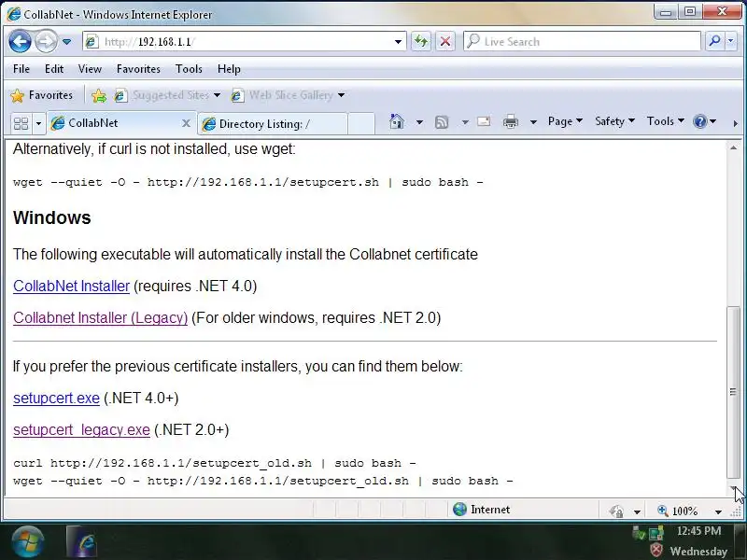Click the 100% zoom level button
This screenshot has width=747, height=560.
click(x=679, y=511)
